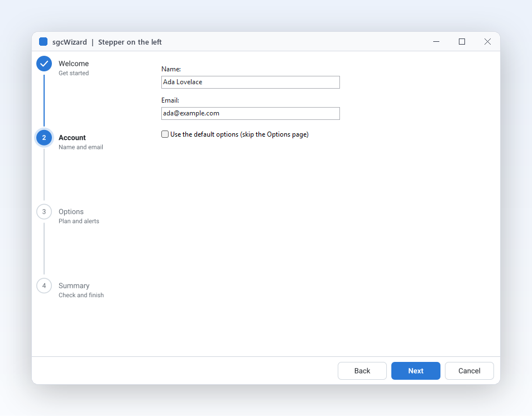This screenshot has height=416, width=532.
Task: Click the "sgcWizard" title text
Action: (70, 42)
